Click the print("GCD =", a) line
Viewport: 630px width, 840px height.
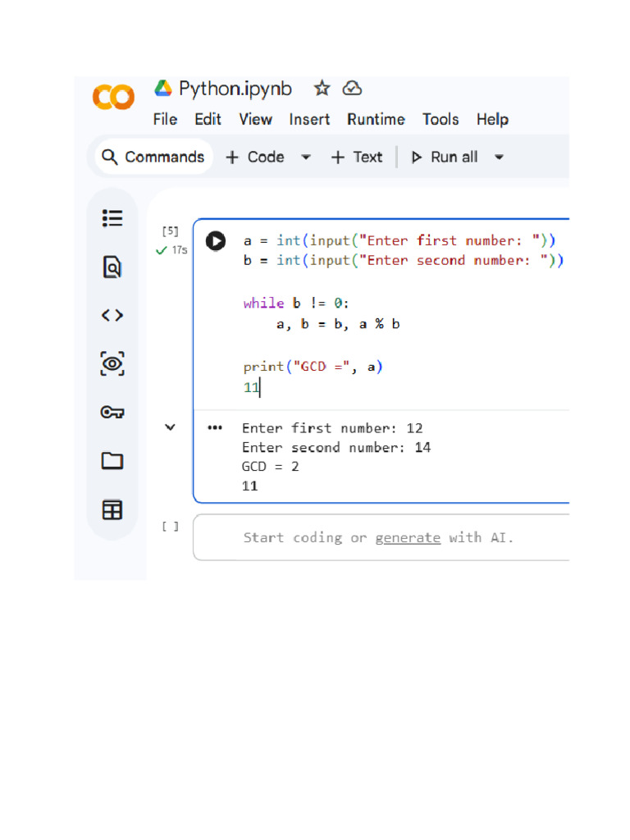coord(313,367)
